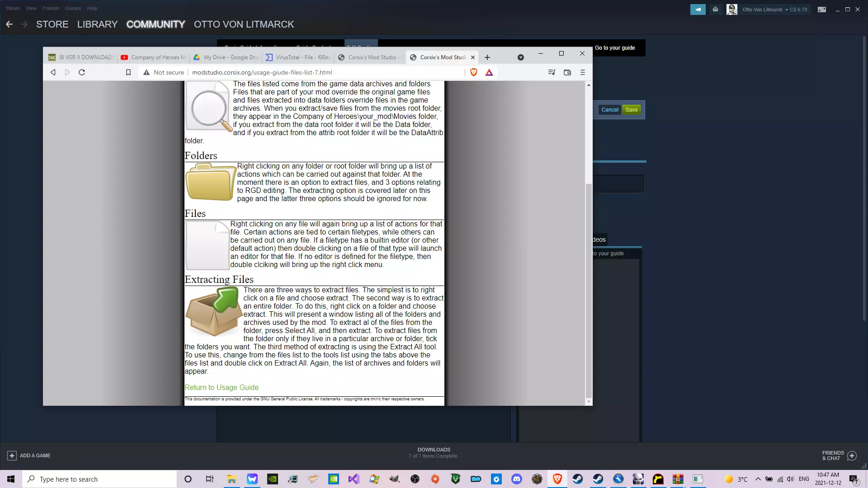Click the Brave Rewards triangle icon
Screen dimensions: 868x488
click(x=489, y=72)
